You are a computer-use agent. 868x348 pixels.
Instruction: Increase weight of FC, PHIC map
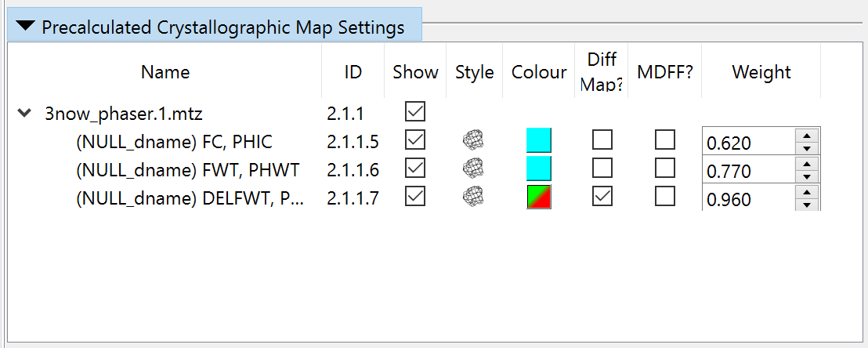(807, 136)
